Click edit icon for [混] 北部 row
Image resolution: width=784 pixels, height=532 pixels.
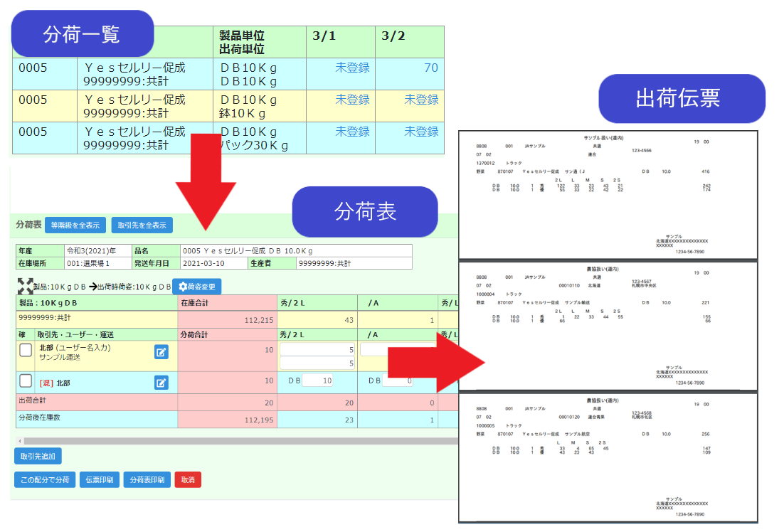(161, 383)
